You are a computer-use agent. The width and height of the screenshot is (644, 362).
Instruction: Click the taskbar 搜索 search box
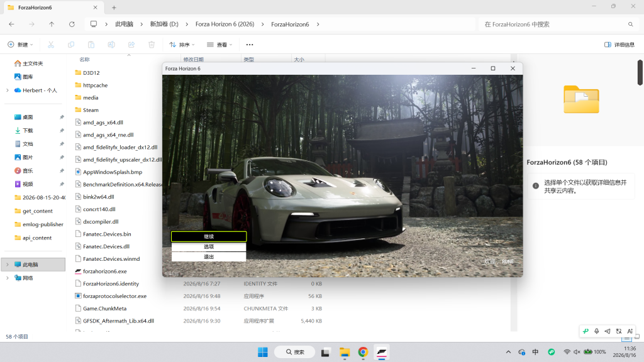tap(295, 352)
